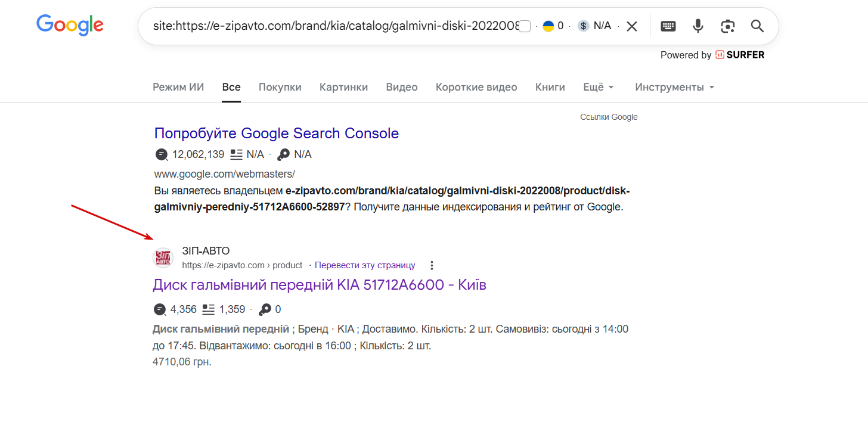The width and height of the screenshot is (868, 425).
Task: Open search by image lens icon
Action: tap(727, 26)
